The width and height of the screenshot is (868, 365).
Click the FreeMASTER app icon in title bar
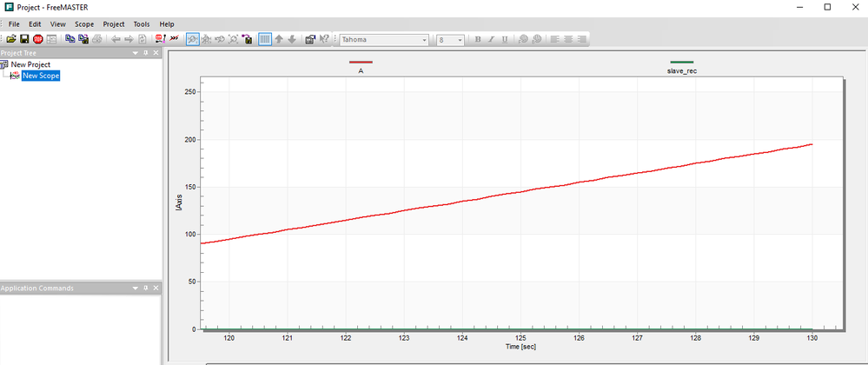(10, 7)
